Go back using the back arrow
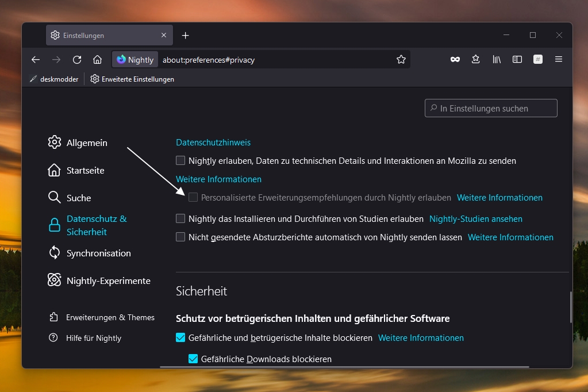The width and height of the screenshot is (588, 392). [x=36, y=60]
